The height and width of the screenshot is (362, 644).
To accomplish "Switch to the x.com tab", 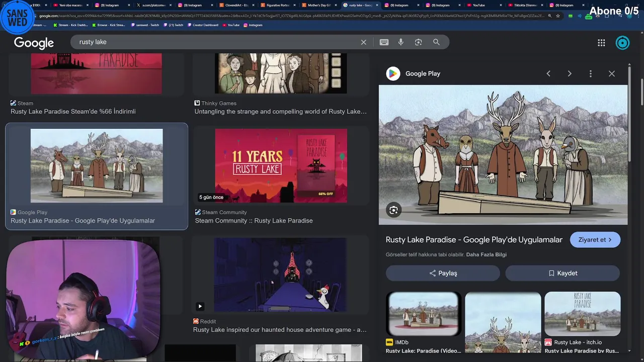I will click(153, 5).
